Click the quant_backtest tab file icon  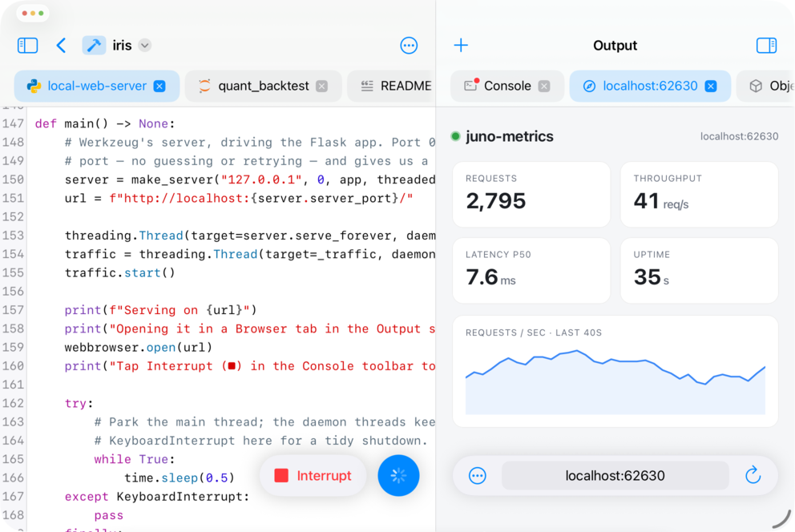click(x=204, y=87)
